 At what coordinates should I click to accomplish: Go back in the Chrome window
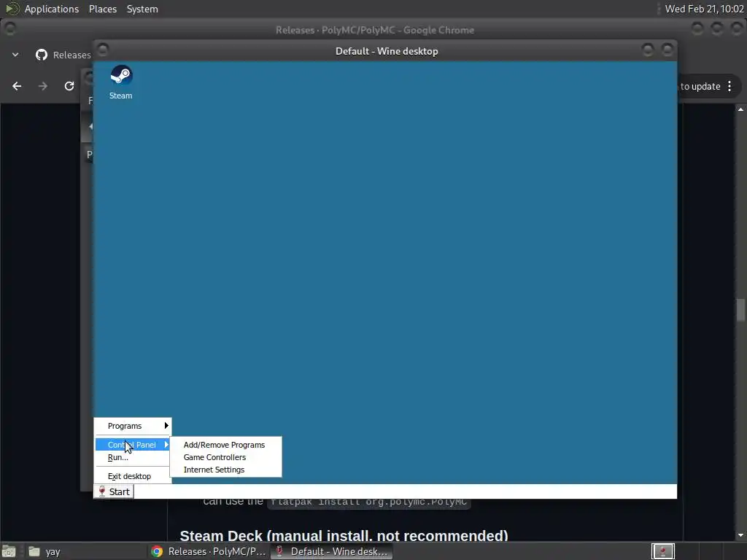coord(18,86)
